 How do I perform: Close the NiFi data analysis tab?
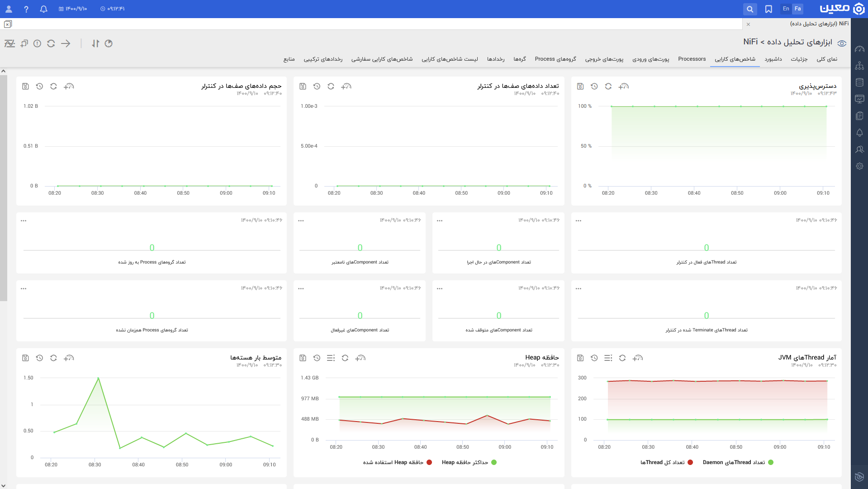(749, 24)
